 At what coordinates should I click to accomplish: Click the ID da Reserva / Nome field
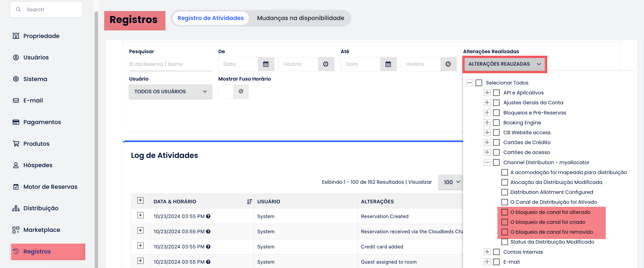tap(170, 64)
